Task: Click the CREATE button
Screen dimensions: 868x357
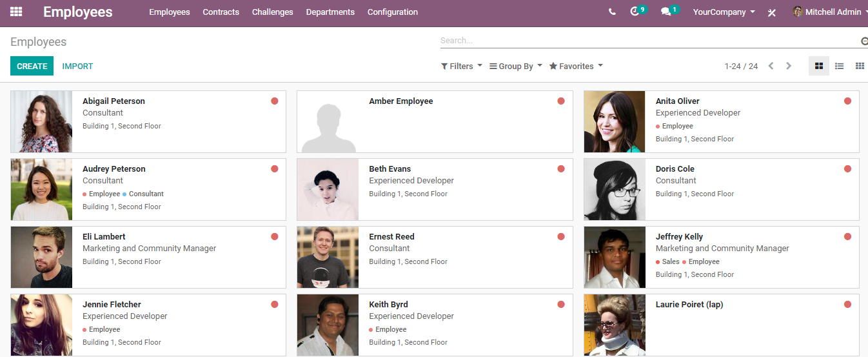Action: [x=32, y=66]
